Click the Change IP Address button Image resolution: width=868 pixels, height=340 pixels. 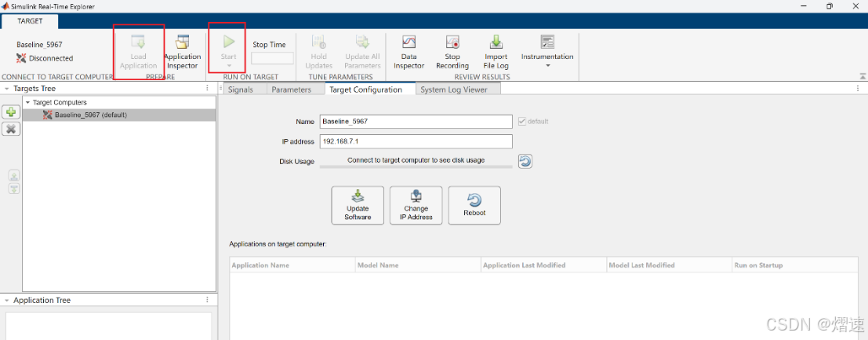coord(416,205)
